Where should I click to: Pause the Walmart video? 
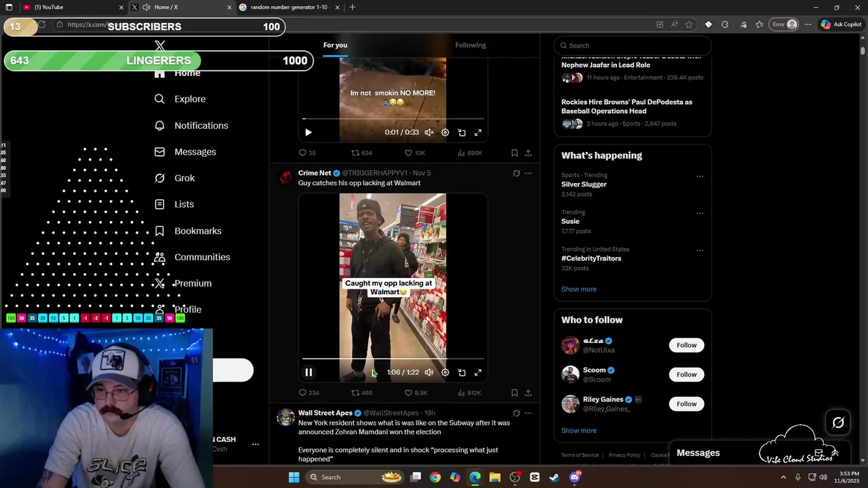(x=309, y=372)
